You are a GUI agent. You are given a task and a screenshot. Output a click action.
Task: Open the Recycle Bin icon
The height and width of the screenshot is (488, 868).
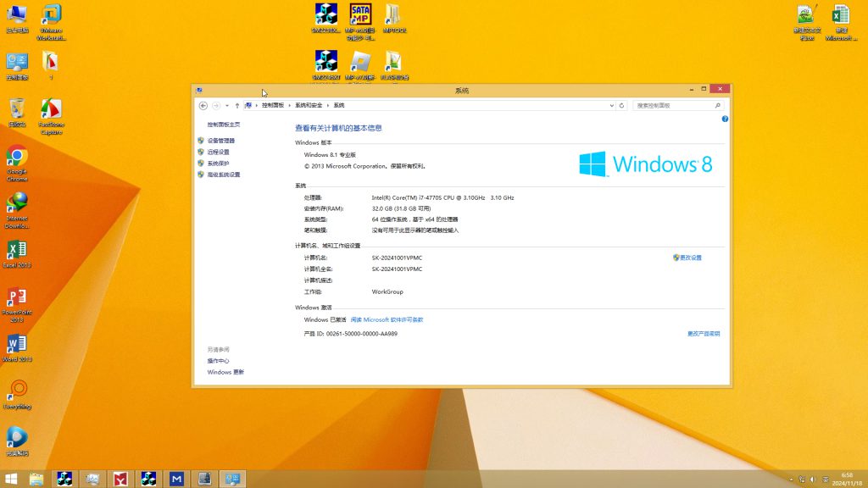17,110
